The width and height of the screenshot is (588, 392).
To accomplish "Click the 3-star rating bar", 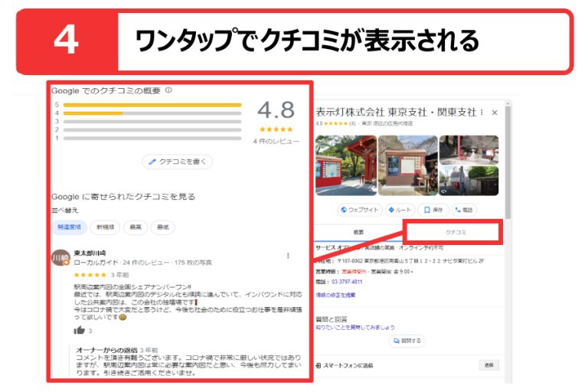I will (x=152, y=122).
